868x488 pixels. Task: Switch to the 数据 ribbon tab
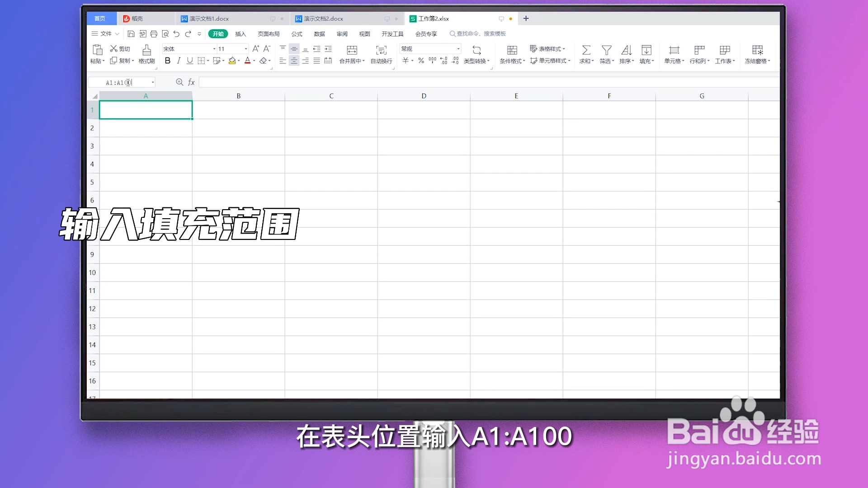(x=319, y=33)
